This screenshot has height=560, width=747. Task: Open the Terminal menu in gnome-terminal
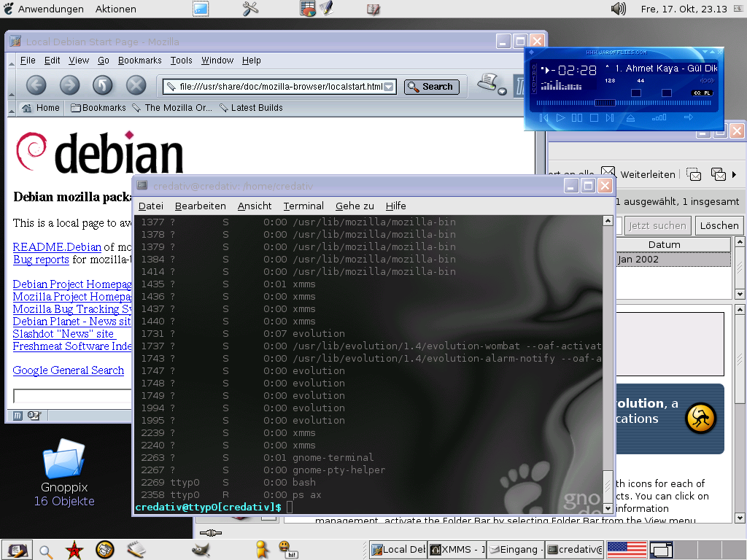pos(303,206)
